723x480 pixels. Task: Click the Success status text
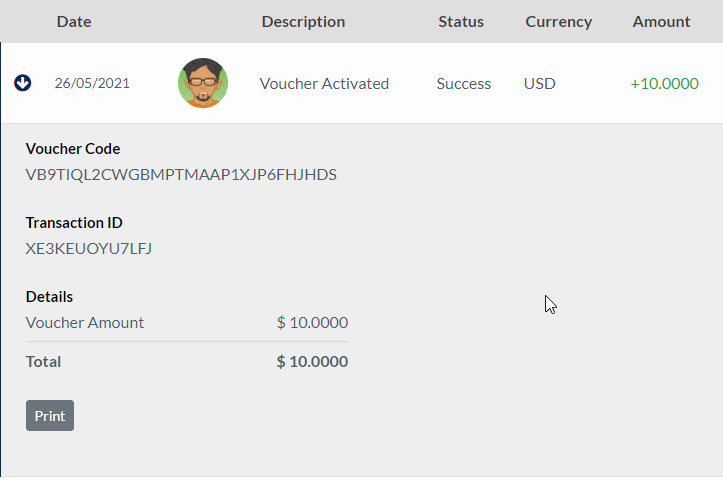click(464, 84)
